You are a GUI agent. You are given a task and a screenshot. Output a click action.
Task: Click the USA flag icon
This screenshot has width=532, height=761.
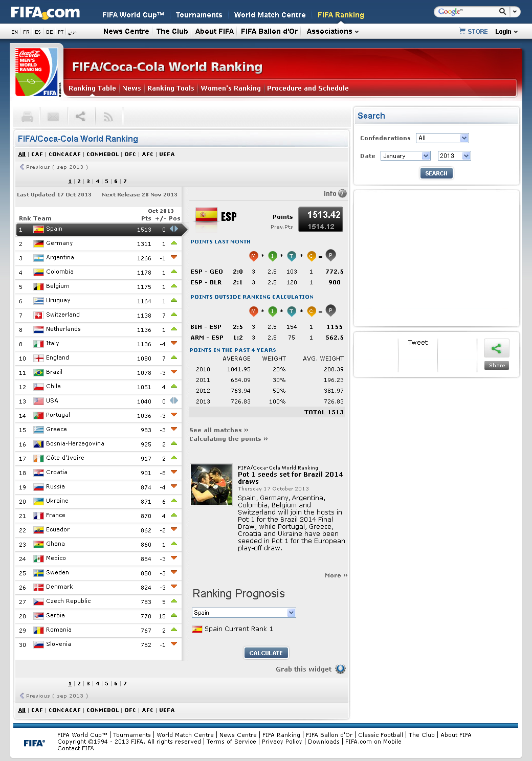coord(38,401)
